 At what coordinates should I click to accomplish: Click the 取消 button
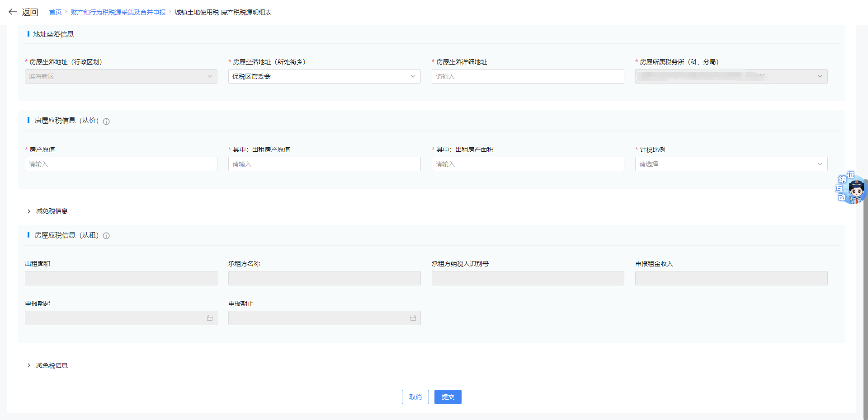(415, 397)
